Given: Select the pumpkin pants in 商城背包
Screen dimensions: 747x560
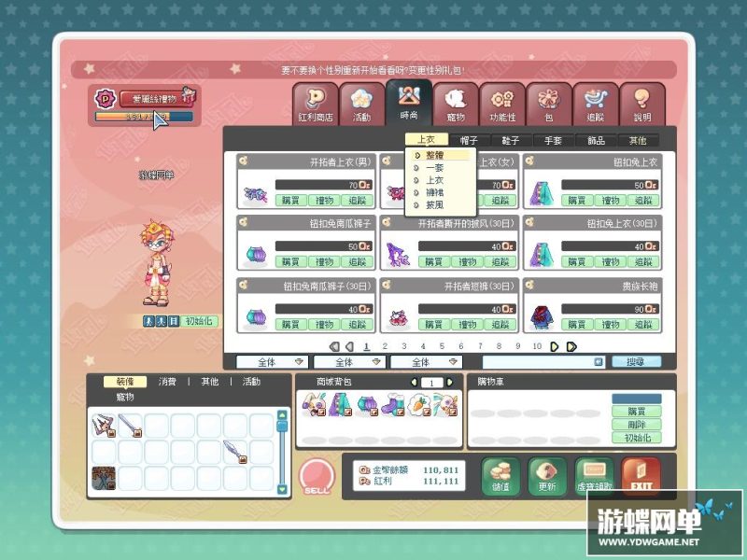Looking at the screenshot, I should pyautogui.click(x=367, y=404).
